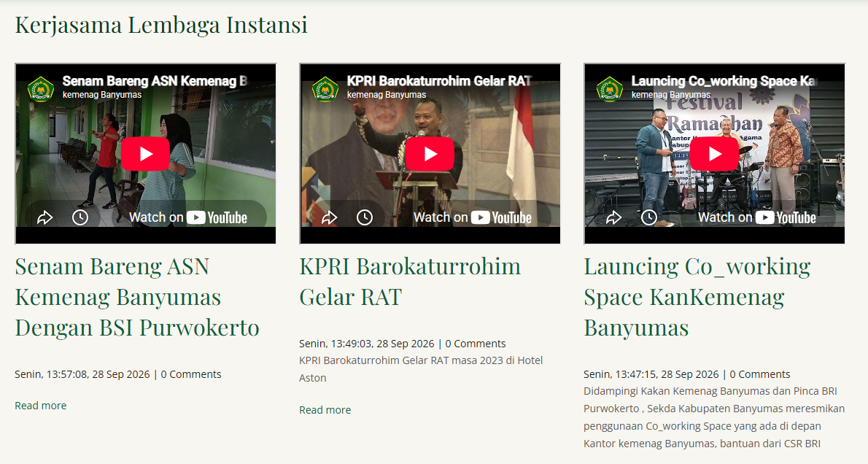Open KPRI Barokaturrohim video on YouTube
Screen dimensions: 868x464
click(x=473, y=217)
